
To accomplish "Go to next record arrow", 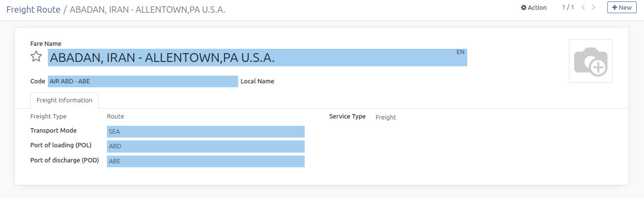I will pos(594,8).
